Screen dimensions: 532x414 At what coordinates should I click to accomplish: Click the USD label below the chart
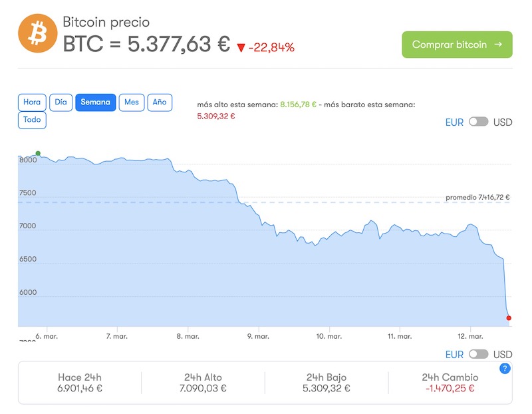click(x=503, y=355)
